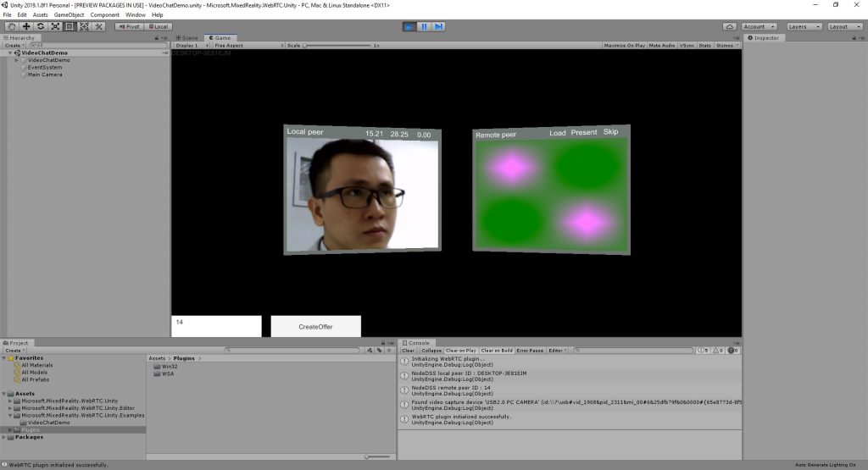Clear the console log

click(x=408, y=351)
